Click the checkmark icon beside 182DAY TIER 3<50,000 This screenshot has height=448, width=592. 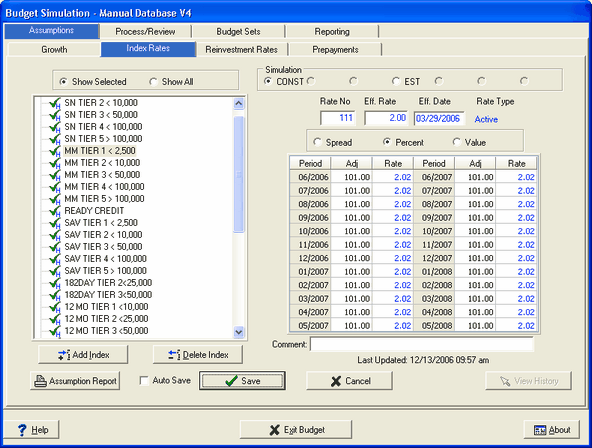click(55, 296)
